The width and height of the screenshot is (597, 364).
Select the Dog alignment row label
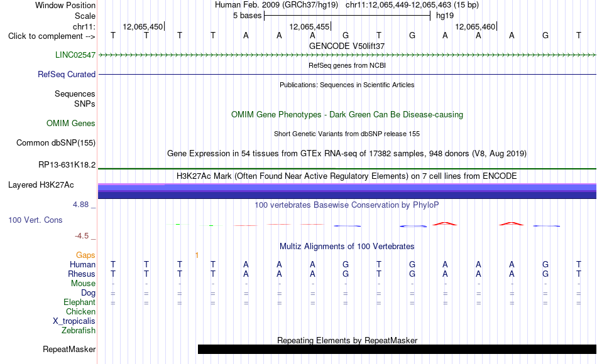[x=88, y=293]
